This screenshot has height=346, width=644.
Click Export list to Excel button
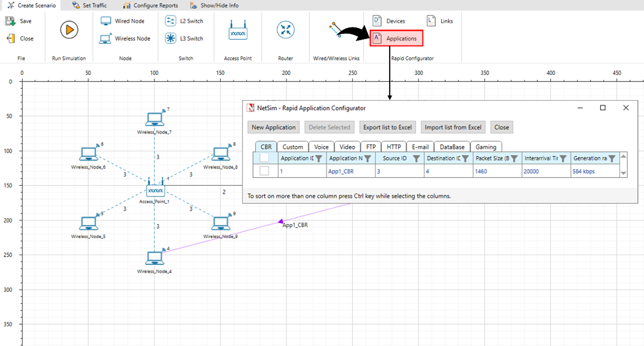(388, 127)
